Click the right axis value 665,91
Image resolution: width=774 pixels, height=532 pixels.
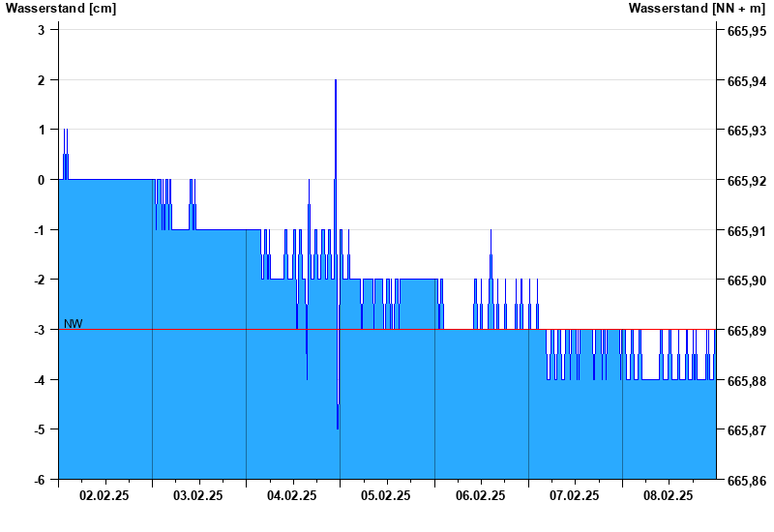[747, 231]
